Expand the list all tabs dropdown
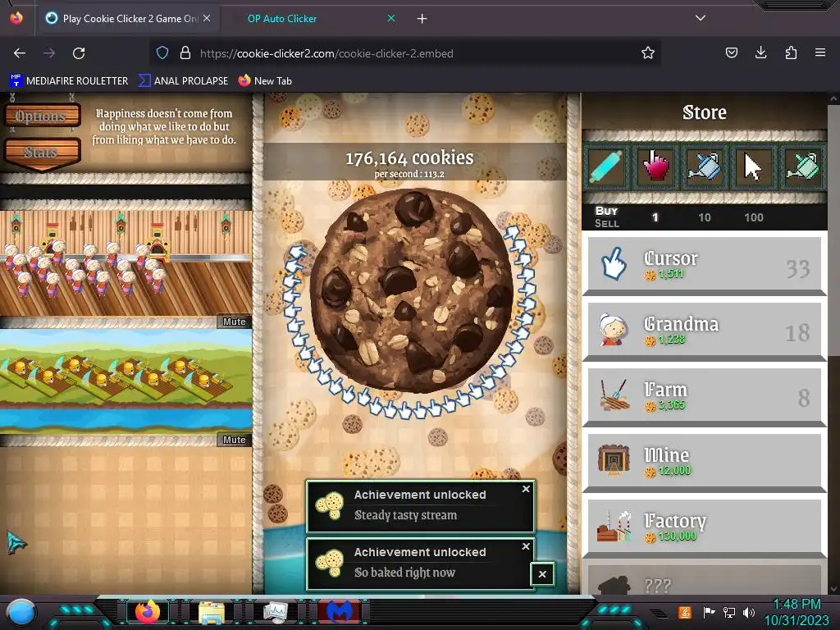 tap(701, 18)
